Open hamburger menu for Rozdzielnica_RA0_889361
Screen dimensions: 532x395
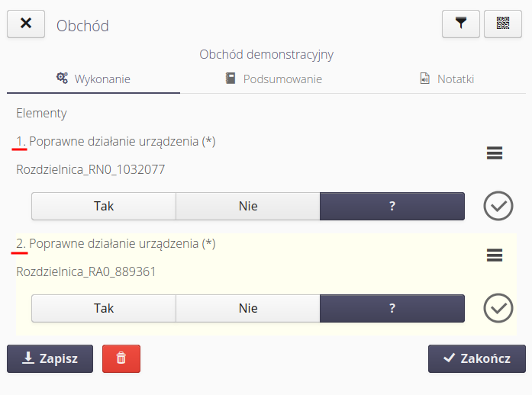[495, 255]
